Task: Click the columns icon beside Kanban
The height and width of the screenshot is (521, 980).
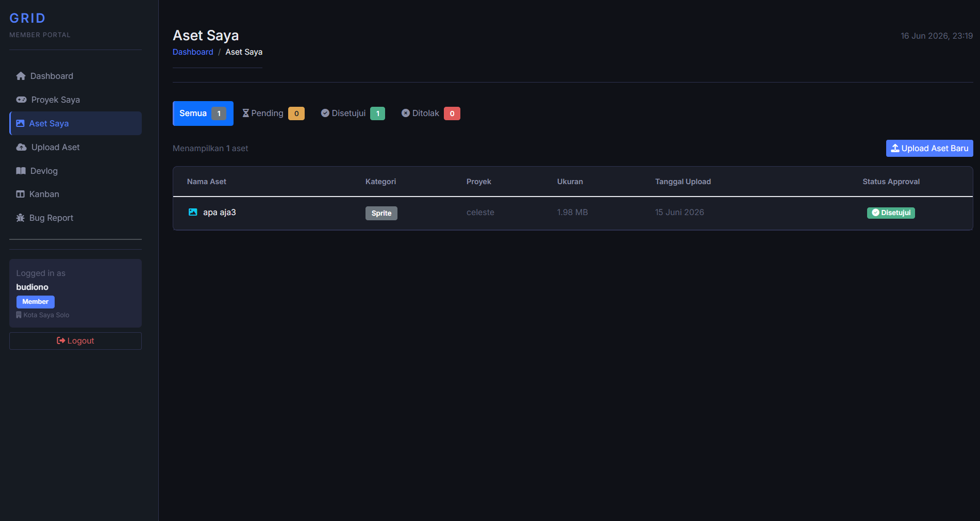Action: [x=20, y=194]
